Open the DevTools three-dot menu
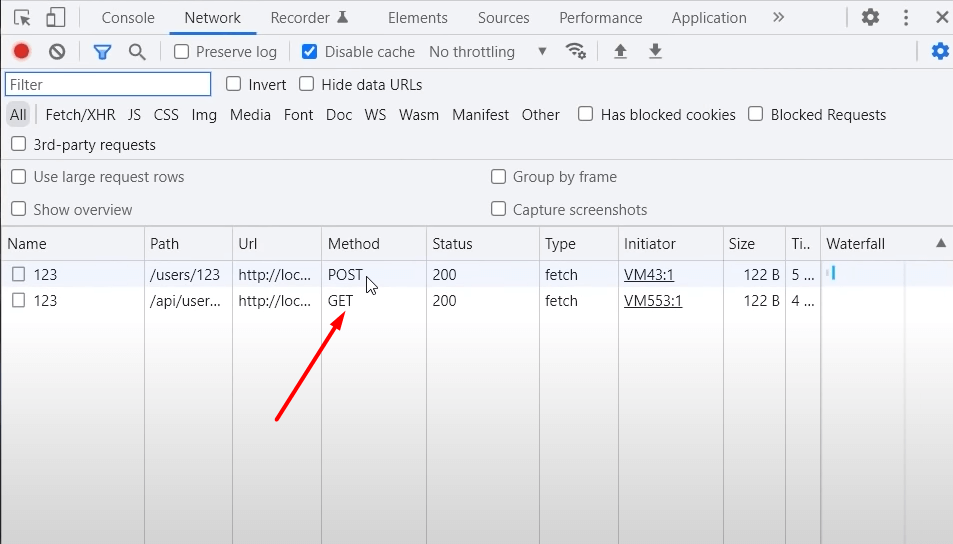The height and width of the screenshot is (544, 953). (x=906, y=18)
